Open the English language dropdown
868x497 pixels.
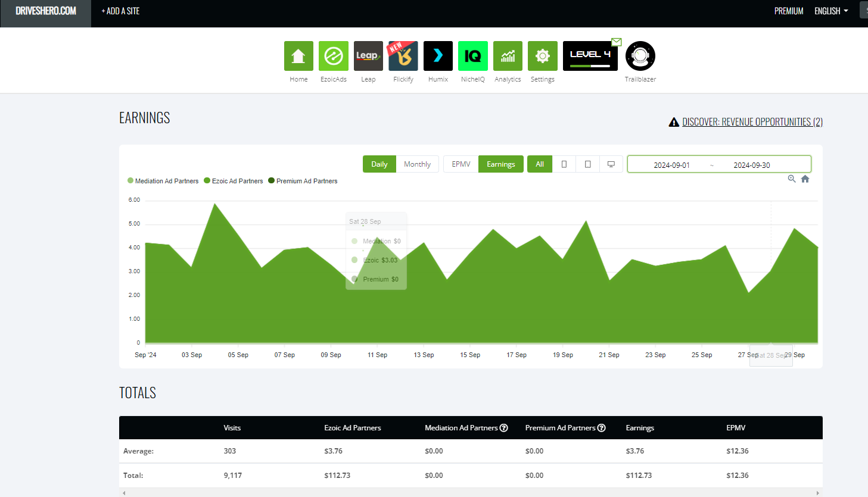(x=831, y=11)
